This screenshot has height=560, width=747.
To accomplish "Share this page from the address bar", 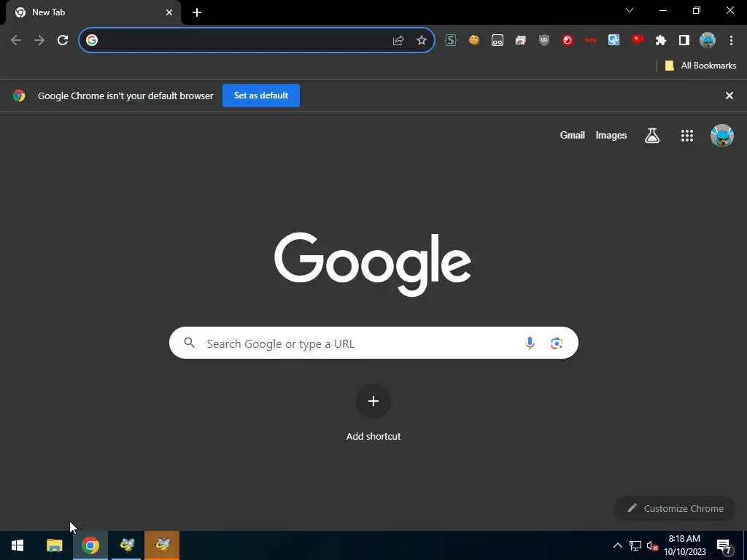I will click(x=398, y=41).
